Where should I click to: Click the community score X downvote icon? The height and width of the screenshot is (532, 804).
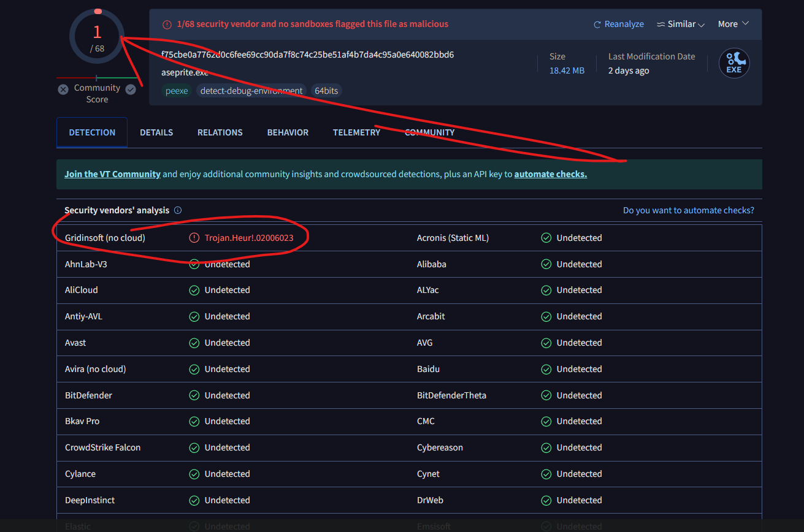click(63, 89)
